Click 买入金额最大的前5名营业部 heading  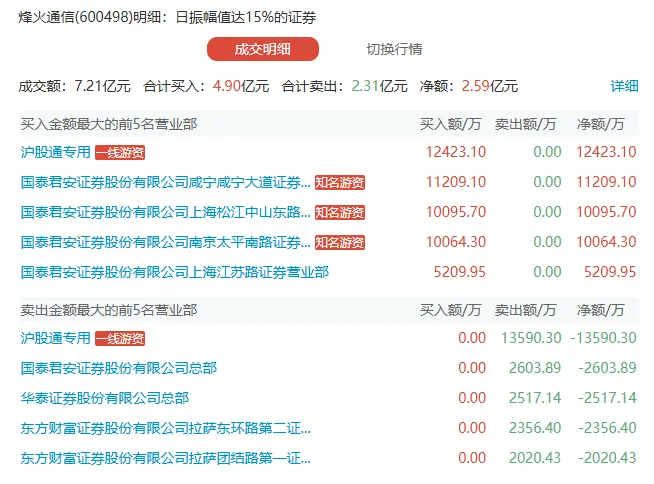(x=108, y=124)
